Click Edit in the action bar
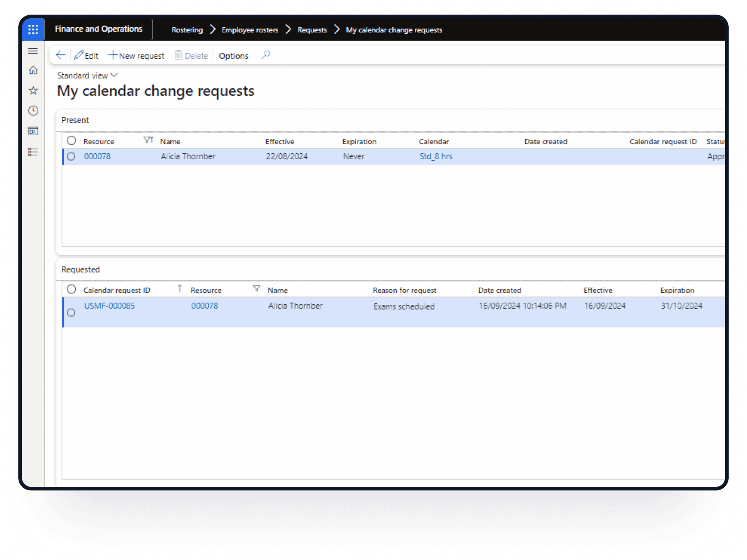This screenshot has width=747, height=560. point(86,55)
